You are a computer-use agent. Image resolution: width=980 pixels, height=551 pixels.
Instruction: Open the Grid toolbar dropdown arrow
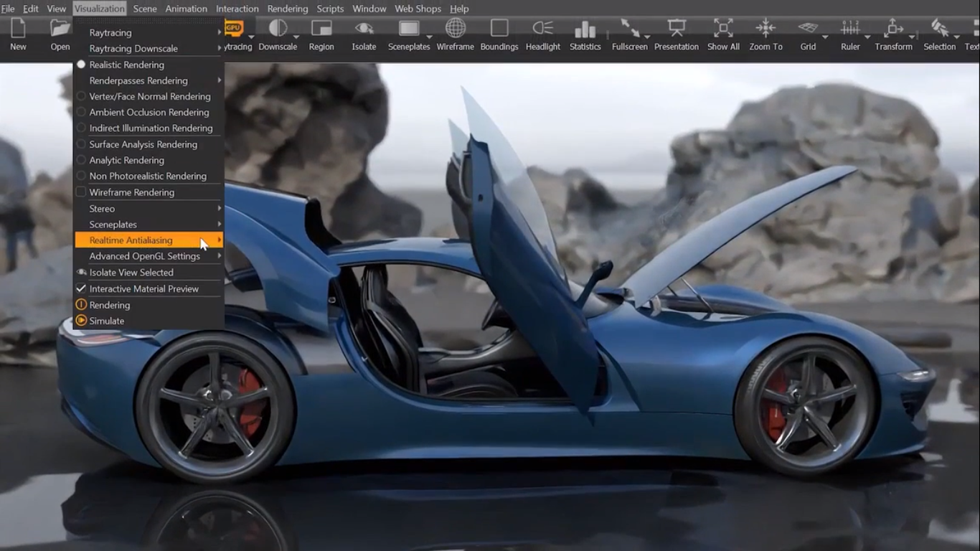(x=825, y=36)
